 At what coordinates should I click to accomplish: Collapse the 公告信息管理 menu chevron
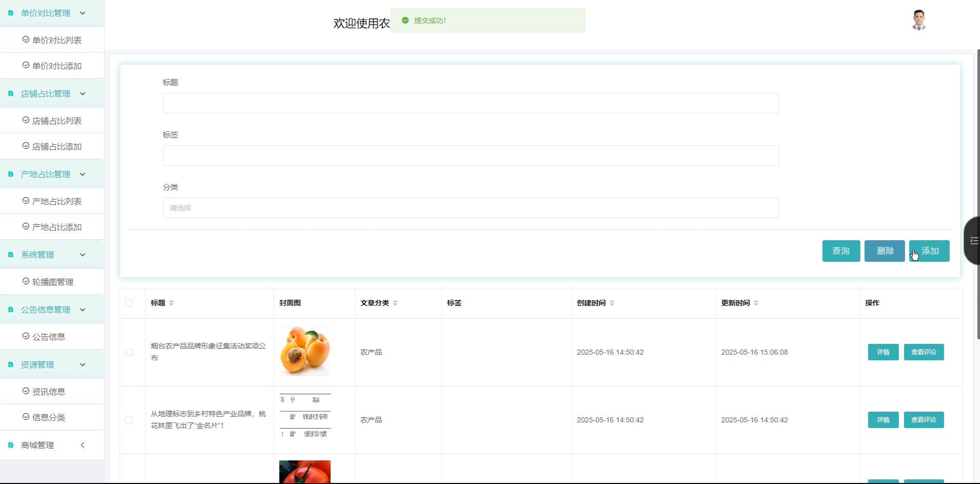pyautogui.click(x=83, y=309)
